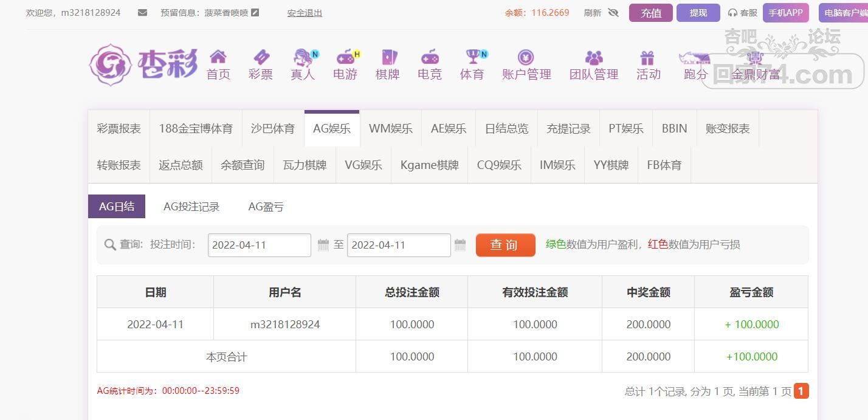
Task: Select the AG投注记录 sub-tab
Action: [x=191, y=207]
